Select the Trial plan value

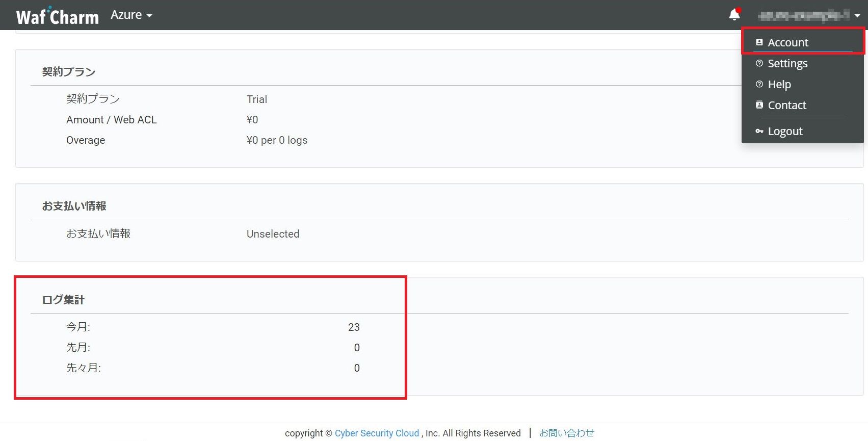tap(257, 99)
